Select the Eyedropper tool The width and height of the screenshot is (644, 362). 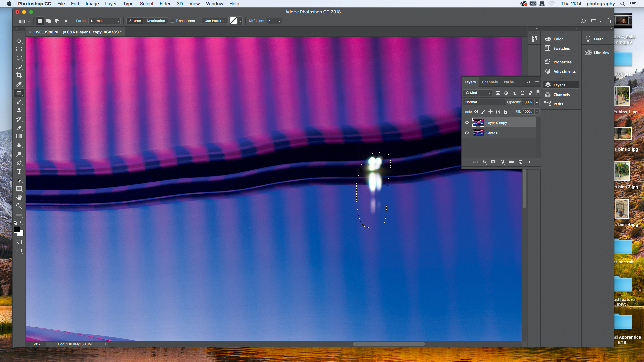point(19,84)
